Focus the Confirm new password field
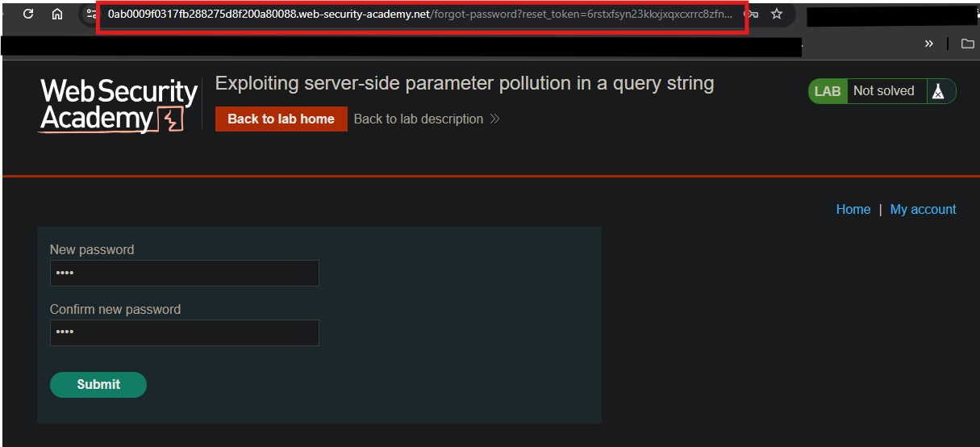 coord(185,333)
